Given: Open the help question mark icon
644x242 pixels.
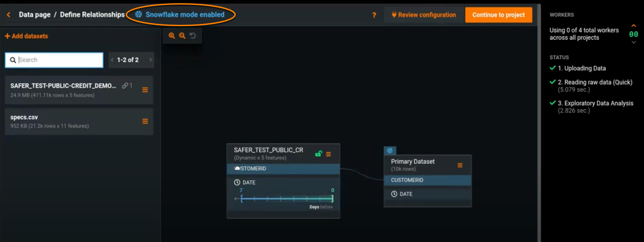Looking at the screenshot, I should coord(374,15).
